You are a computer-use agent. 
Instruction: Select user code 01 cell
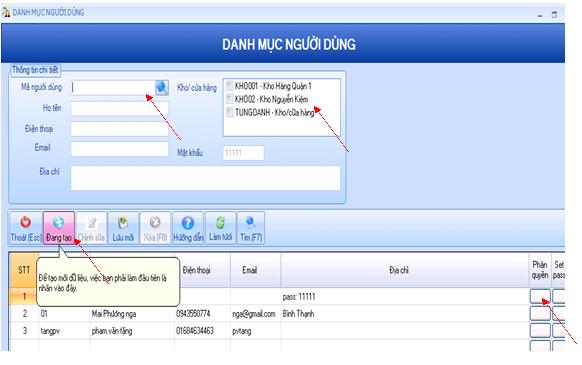pyautogui.click(x=64, y=314)
